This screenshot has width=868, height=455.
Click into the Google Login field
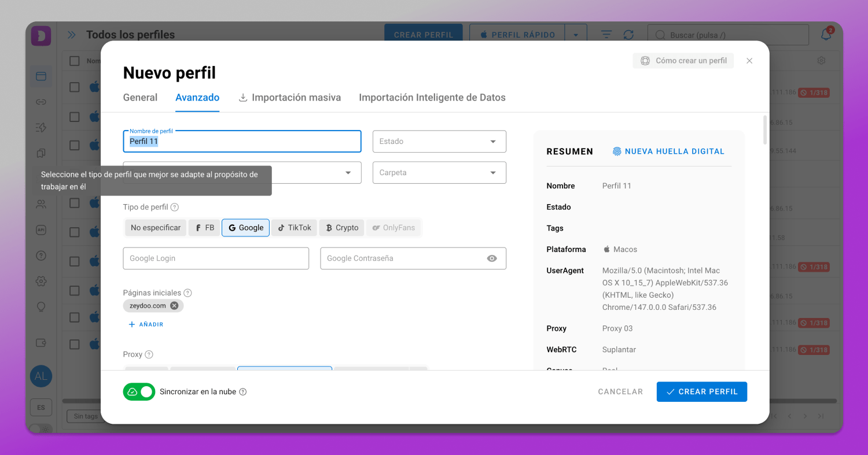216,258
